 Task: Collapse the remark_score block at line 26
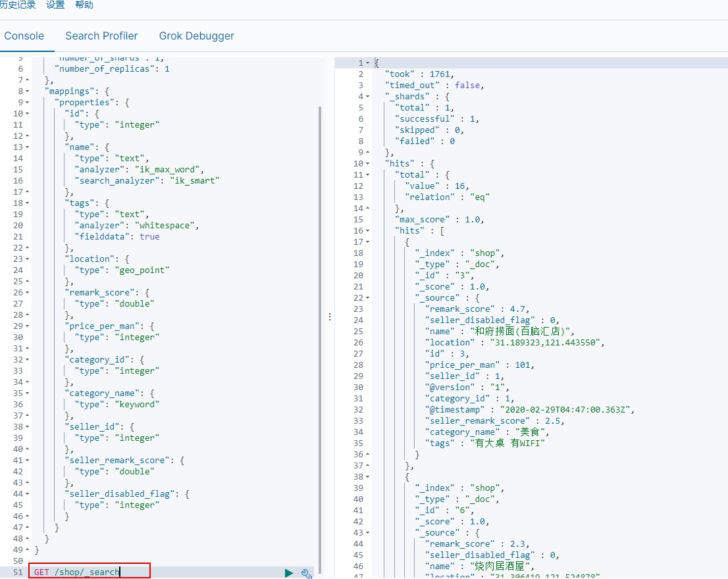pos(28,293)
